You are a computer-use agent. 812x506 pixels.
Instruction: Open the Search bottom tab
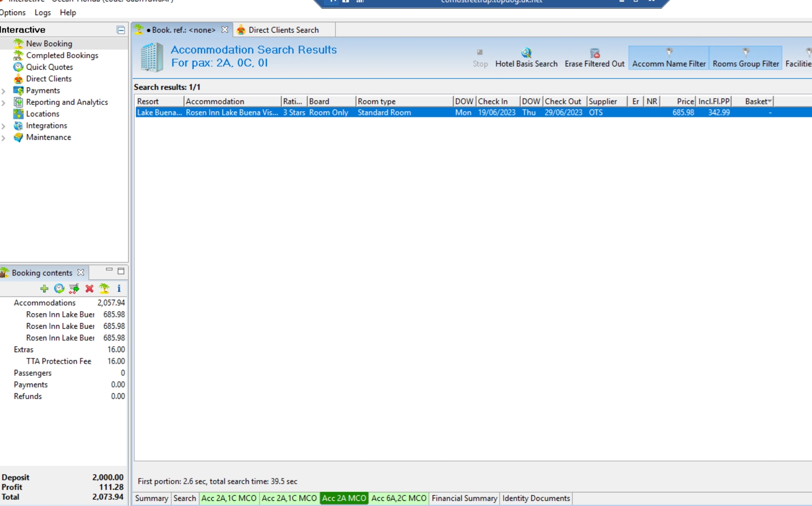click(185, 498)
